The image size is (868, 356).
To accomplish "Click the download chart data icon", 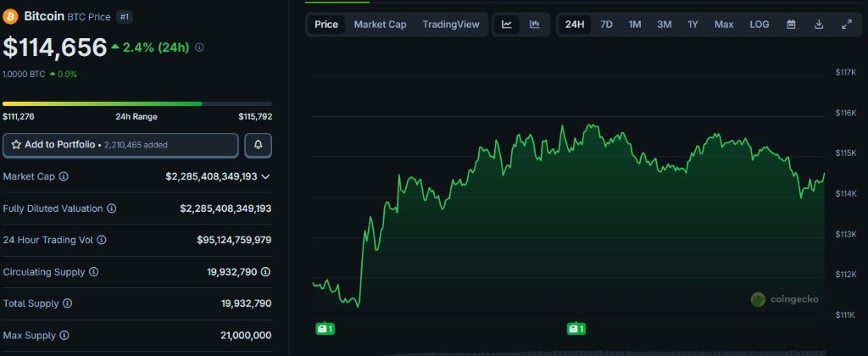I will point(819,25).
